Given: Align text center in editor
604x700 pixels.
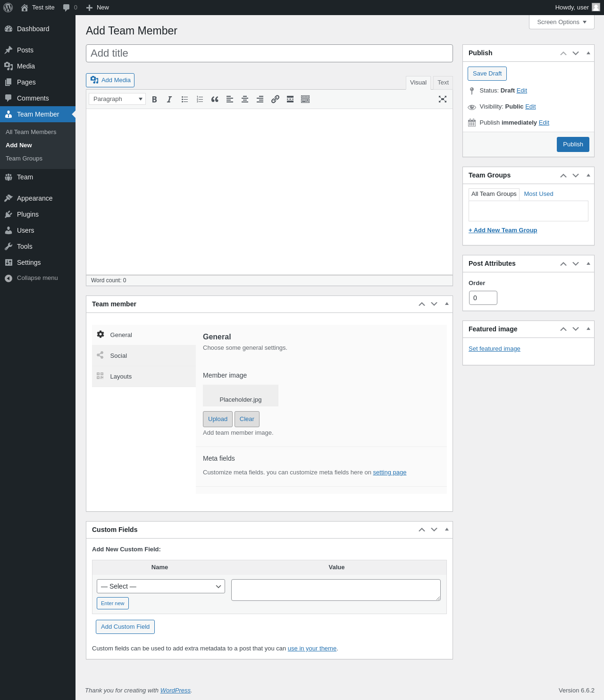Looking at the screenshot, I should tap(245, 99).
